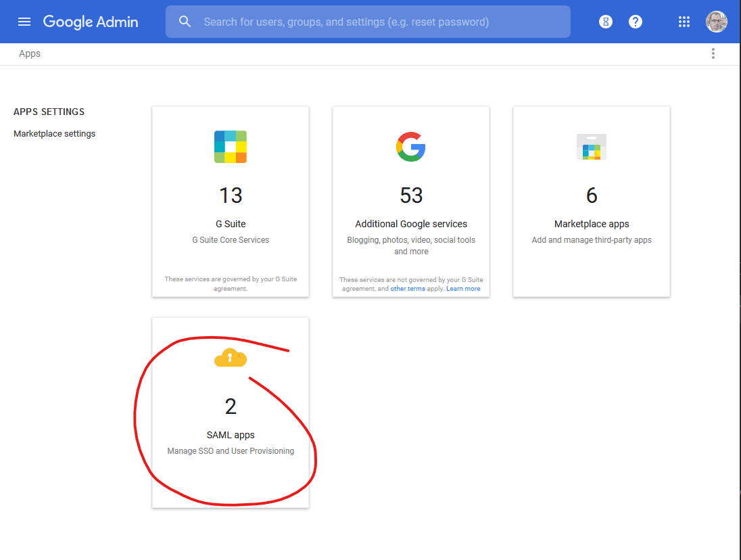Focus the search users and settings field
The height and width of the screenshot is (560, 741).
click(x=379, y=22)
